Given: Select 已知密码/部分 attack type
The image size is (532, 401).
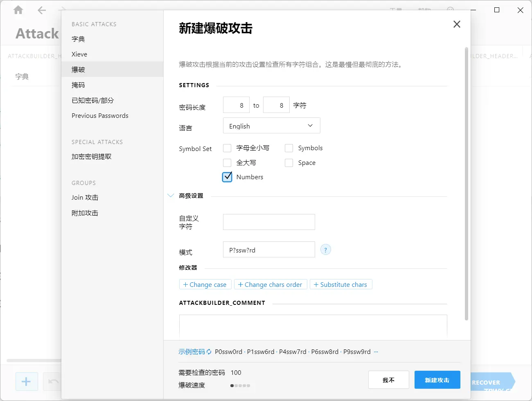Looking at the screenshot, I should pyautogui.click(x=112, y=100).
